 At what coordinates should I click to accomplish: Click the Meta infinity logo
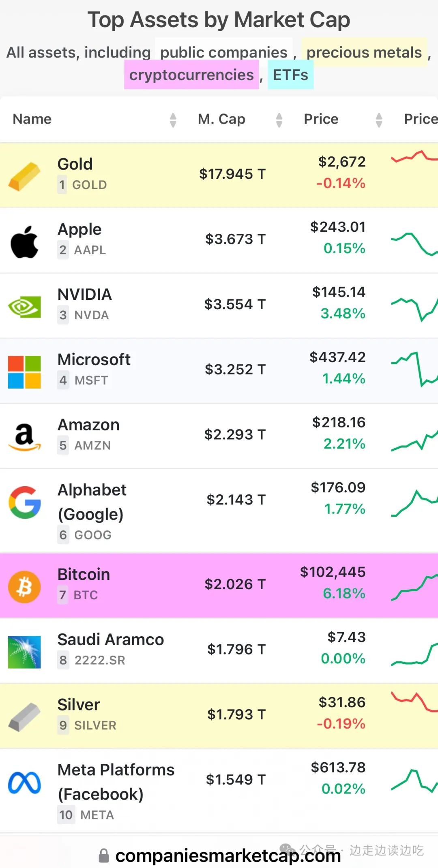coord(24,782)
